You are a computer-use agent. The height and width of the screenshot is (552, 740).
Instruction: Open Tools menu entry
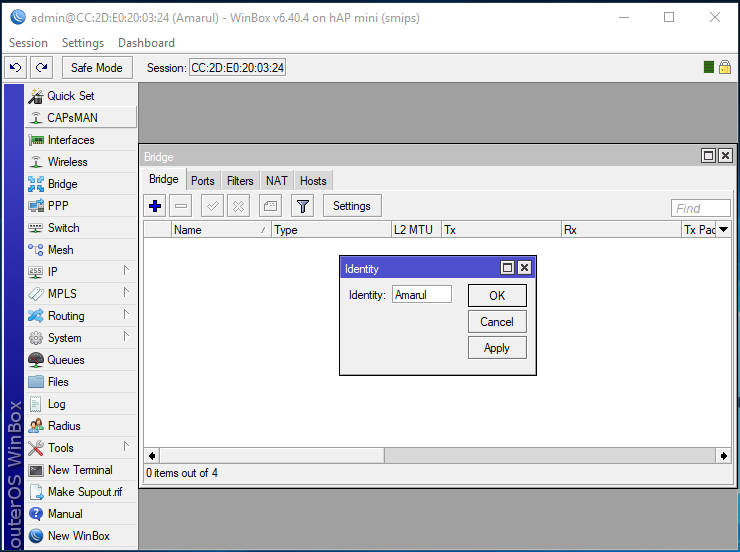click(x=81, y=448)
